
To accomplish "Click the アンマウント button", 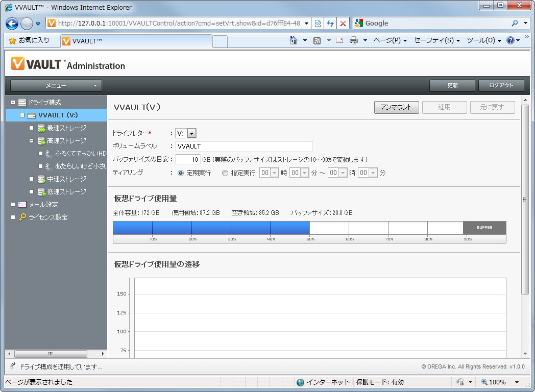I will (397, 107).
